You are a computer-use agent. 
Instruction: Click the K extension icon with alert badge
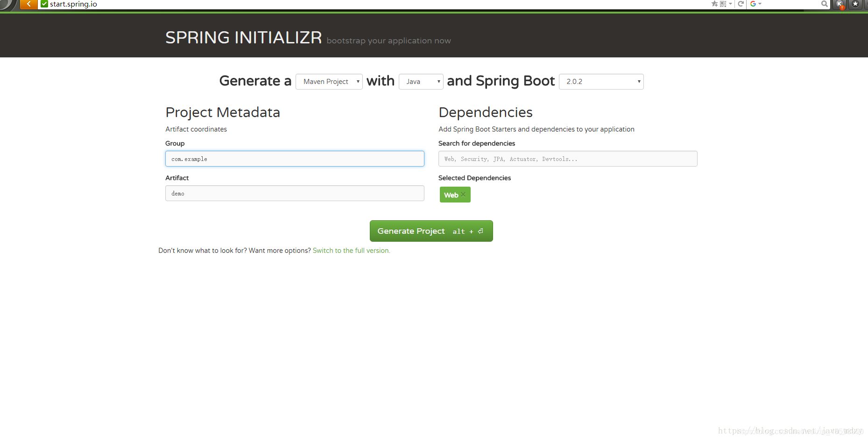[840, 4]
